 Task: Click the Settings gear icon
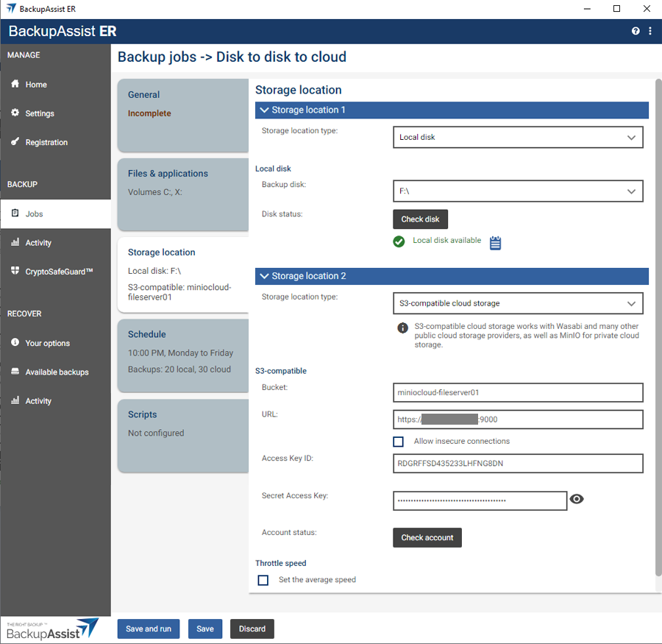coord(15,113)
